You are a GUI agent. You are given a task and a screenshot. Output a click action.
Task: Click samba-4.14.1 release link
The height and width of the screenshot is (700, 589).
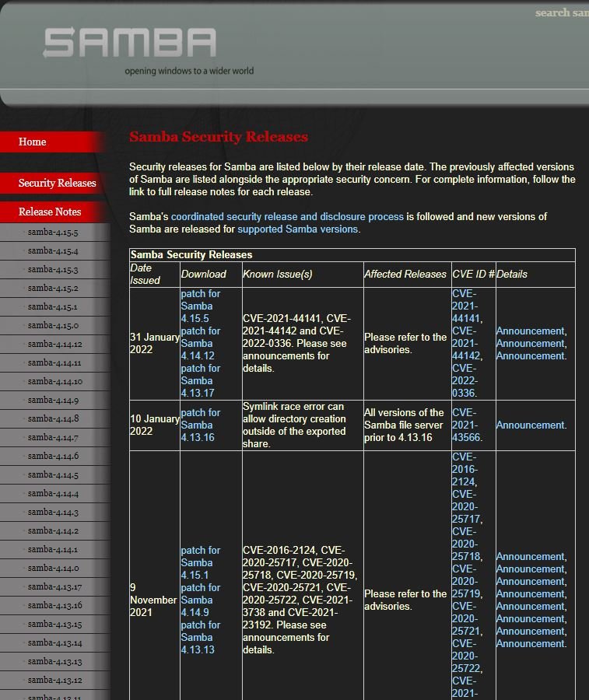point(53,550)
